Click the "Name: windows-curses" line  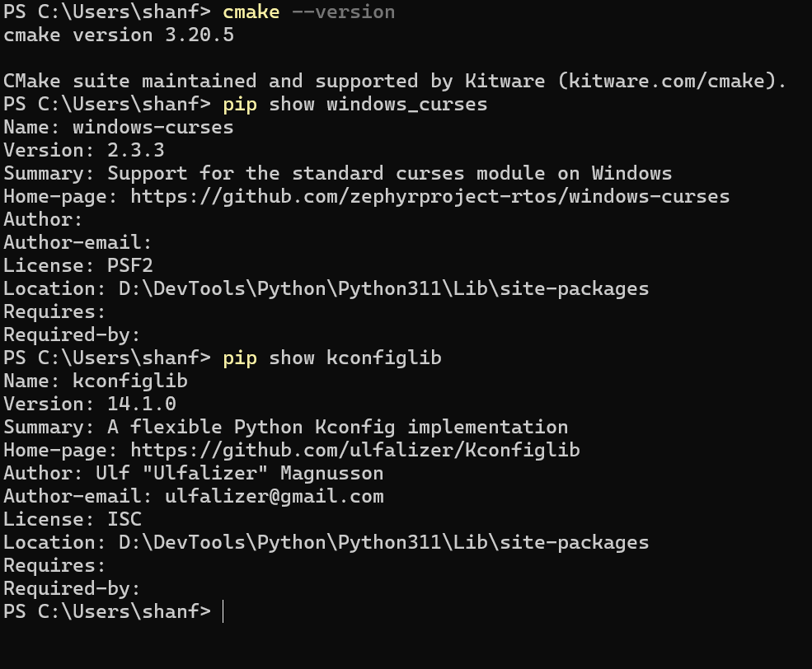tap(119, 127)
